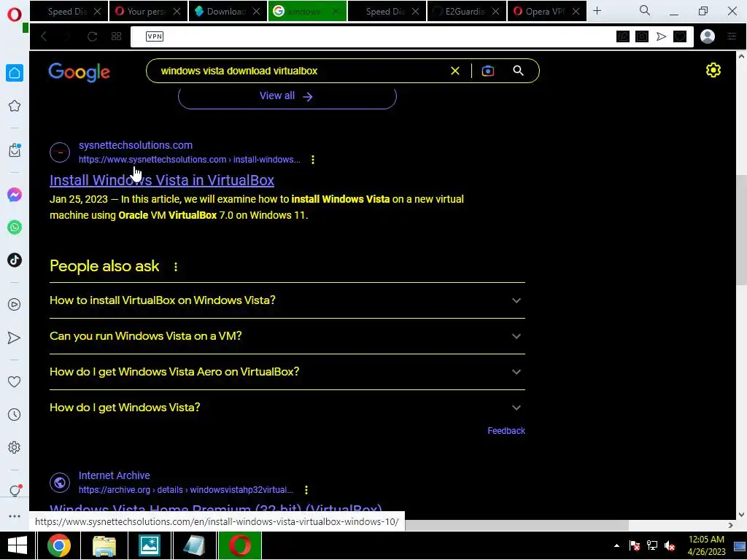Expand 'How do I get Windows Vista Aero' question
The width and height of the screenshot is (747, 560).
click(287, 372)
